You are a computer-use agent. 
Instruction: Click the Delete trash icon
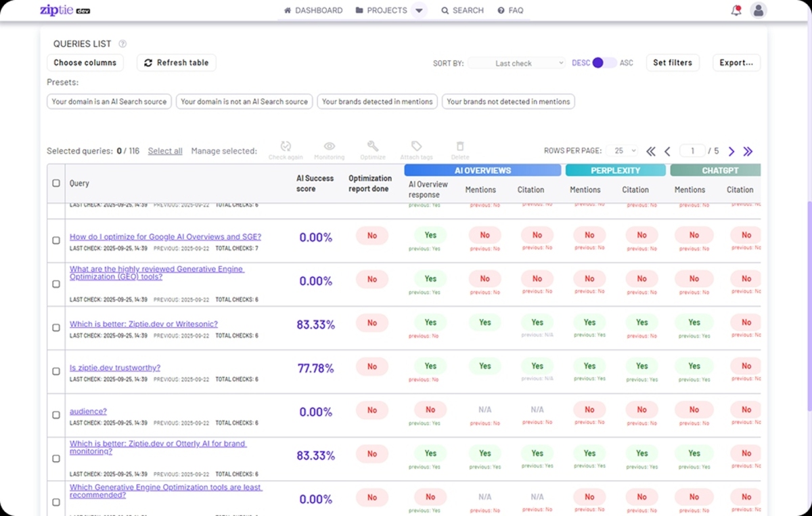tap(460, 146)
